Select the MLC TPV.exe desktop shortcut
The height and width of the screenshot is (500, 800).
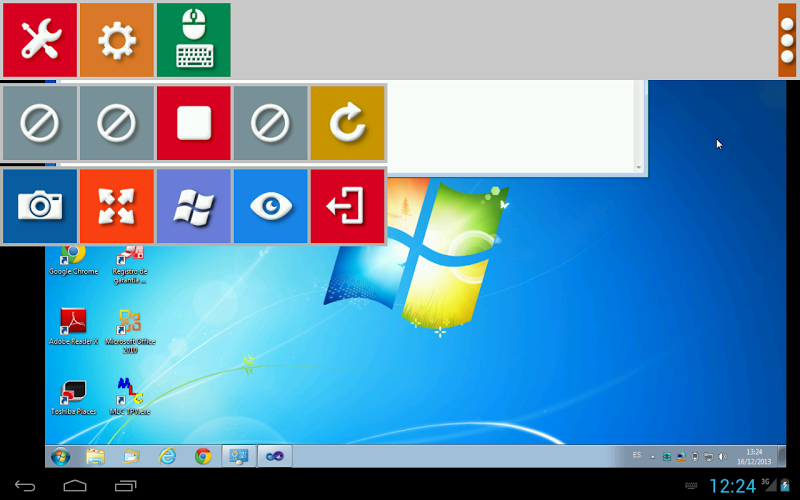click(130, 396)
